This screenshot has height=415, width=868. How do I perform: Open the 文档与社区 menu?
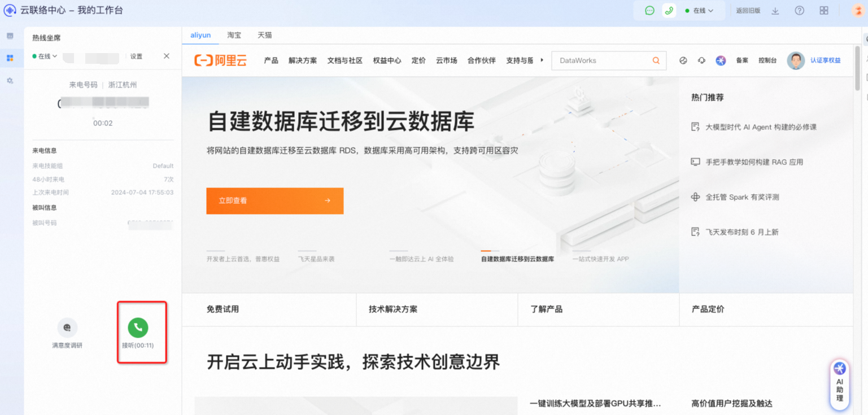click(345, 60)
